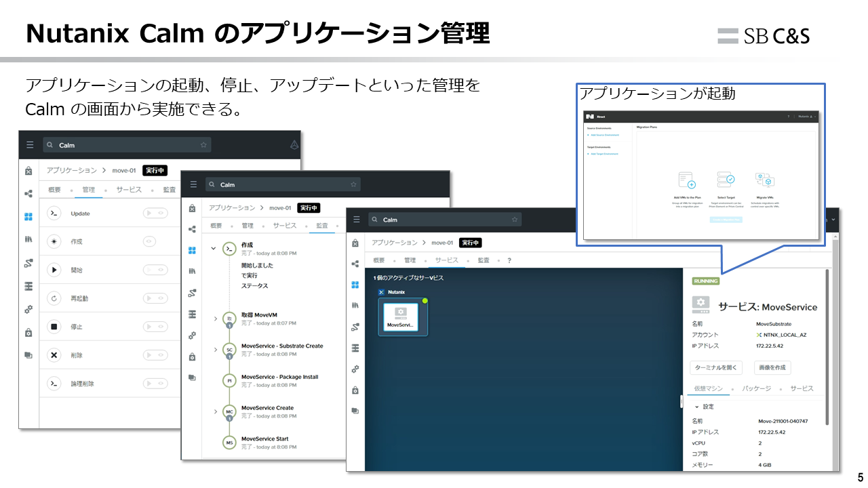Click the MoveService Start audit step
This screenshot has width=868, height=488.
tap(264, 439)
